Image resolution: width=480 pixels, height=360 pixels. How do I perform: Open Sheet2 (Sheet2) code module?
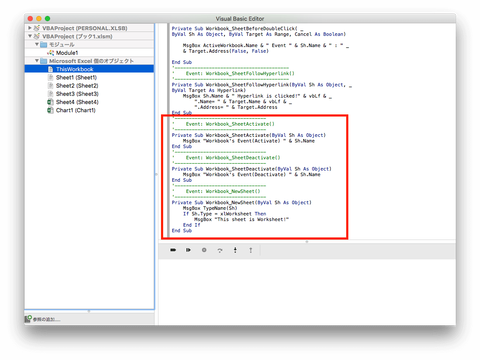coord(77,86)
